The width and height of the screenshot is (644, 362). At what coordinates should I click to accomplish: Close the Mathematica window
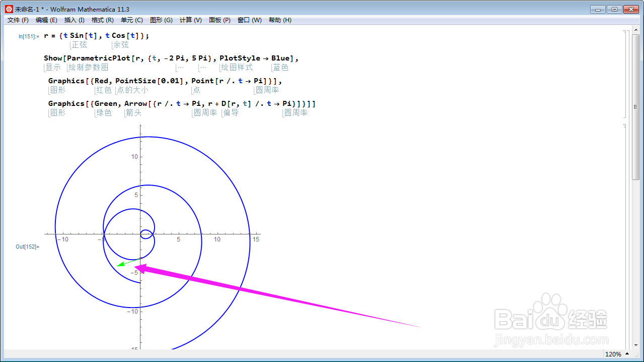click(630, 9)
